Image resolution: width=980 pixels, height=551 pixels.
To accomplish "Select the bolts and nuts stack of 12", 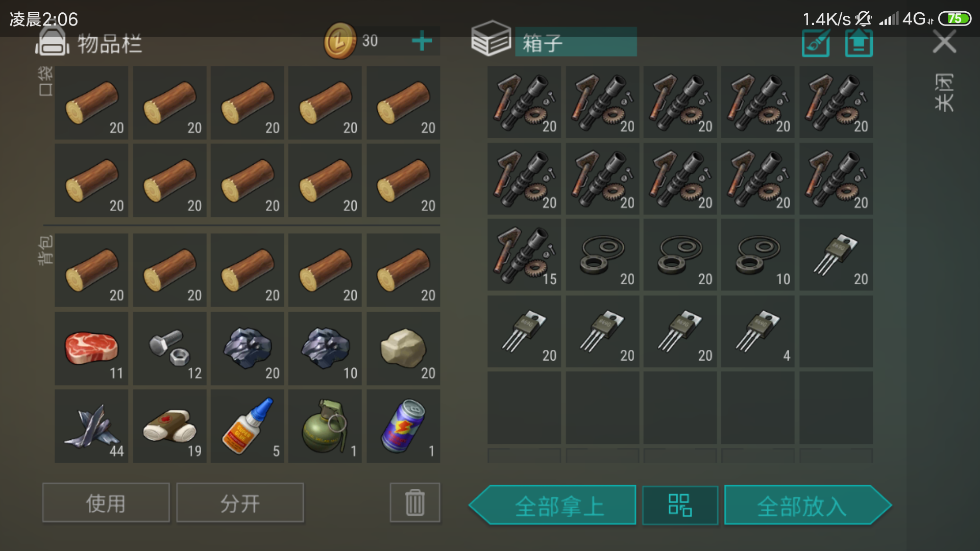I will click(170, 349).
